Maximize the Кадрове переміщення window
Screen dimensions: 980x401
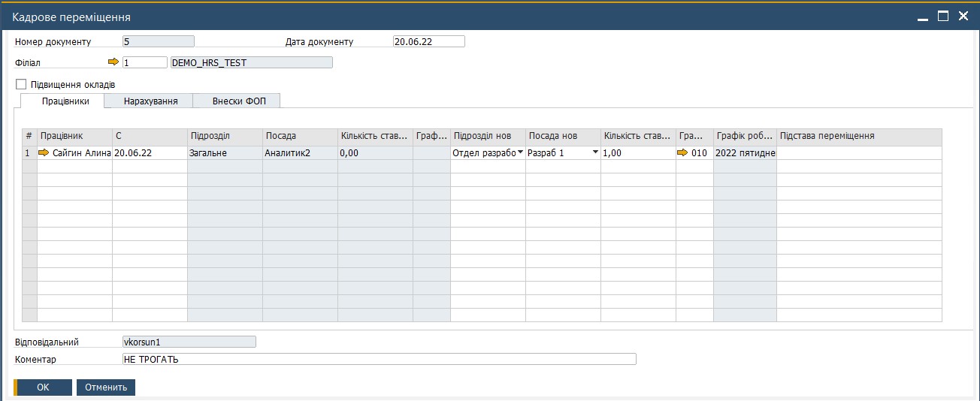[x=942, y=15]
